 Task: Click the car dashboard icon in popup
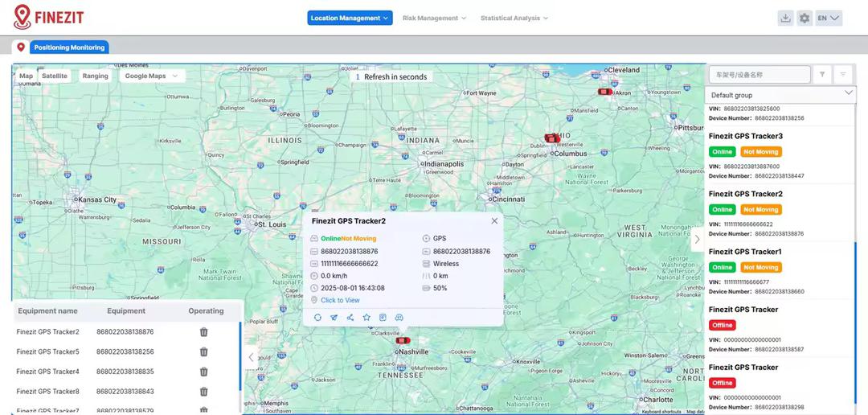399,318
